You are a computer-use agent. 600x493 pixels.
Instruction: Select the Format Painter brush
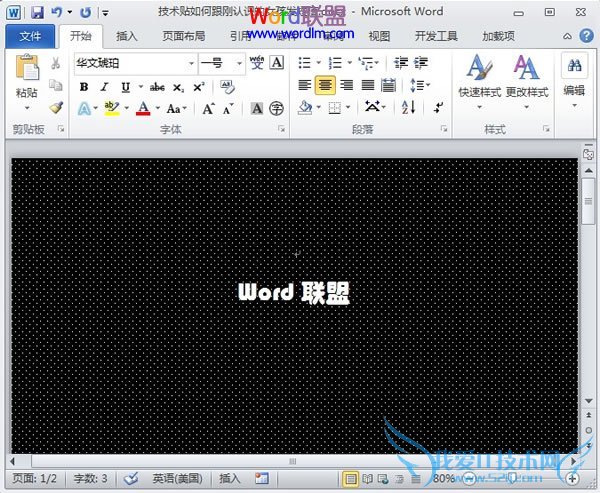click(56, 107)
